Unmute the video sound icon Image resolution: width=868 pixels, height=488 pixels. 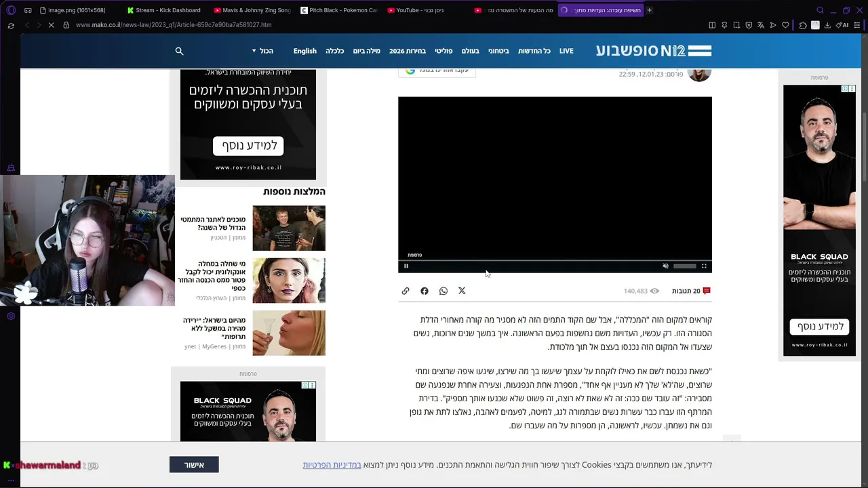click(x=665, y=266)
